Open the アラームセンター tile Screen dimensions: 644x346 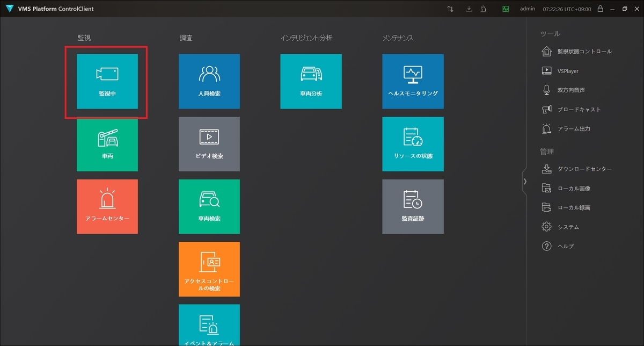pyautogui.click(x=107, y=206)
